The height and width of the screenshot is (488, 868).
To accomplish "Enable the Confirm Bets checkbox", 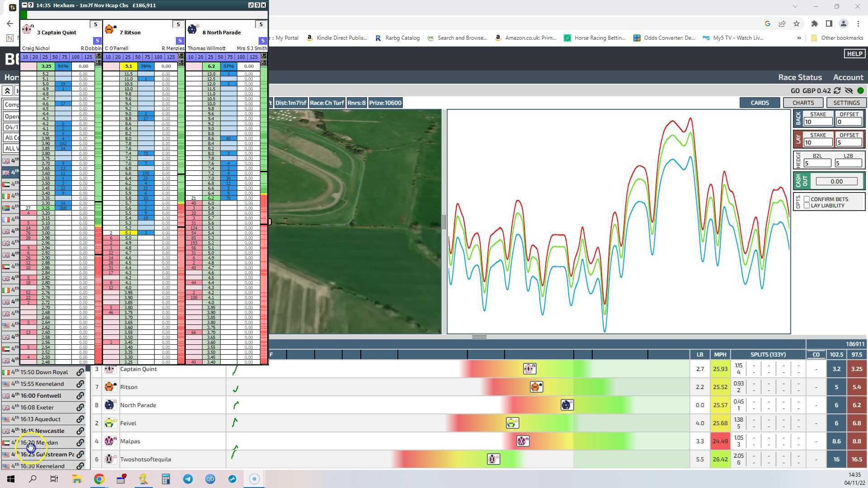I will coord(807,199).
